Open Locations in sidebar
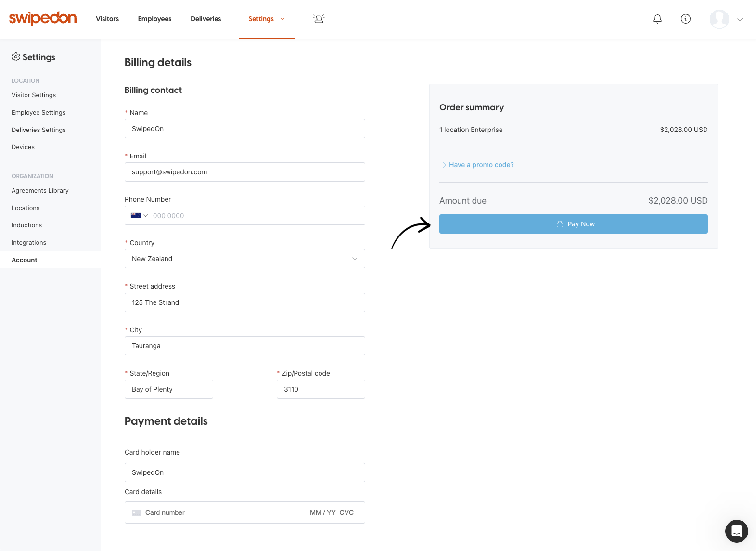756x551 pixels. point(26,208)
